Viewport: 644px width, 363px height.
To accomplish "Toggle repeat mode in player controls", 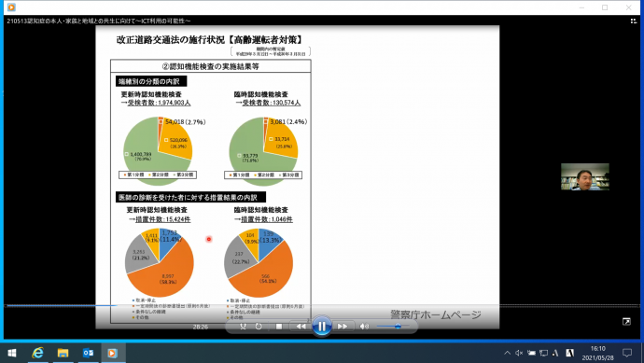I will click(259, 327).
